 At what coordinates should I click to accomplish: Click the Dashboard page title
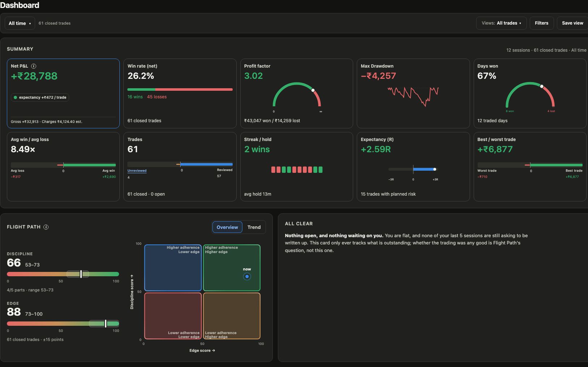pos(20,5)
